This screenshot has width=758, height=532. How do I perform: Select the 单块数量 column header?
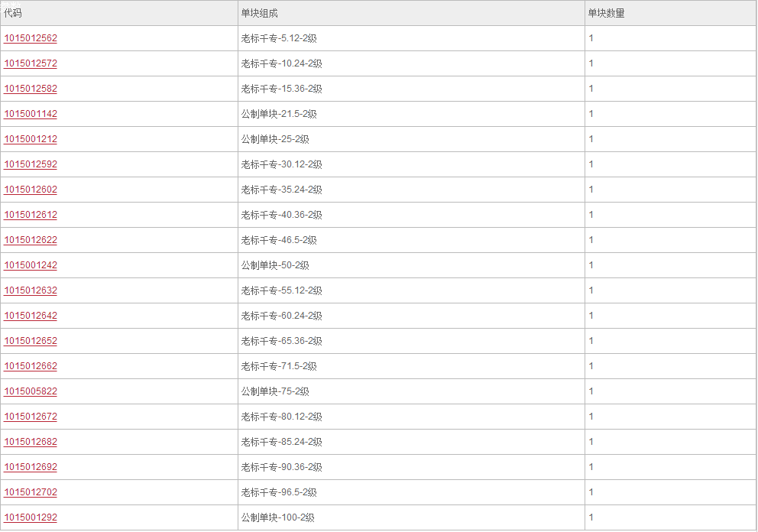670,13
